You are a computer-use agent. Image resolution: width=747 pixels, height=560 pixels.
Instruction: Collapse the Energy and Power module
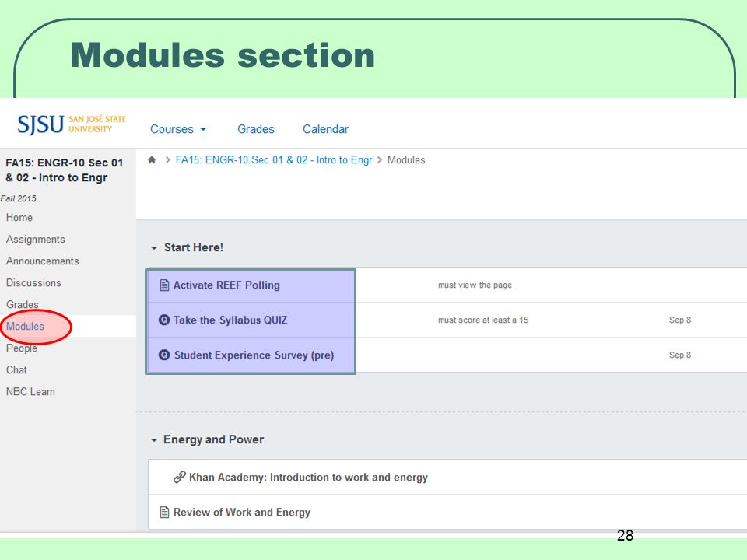[x=154, y=440]
